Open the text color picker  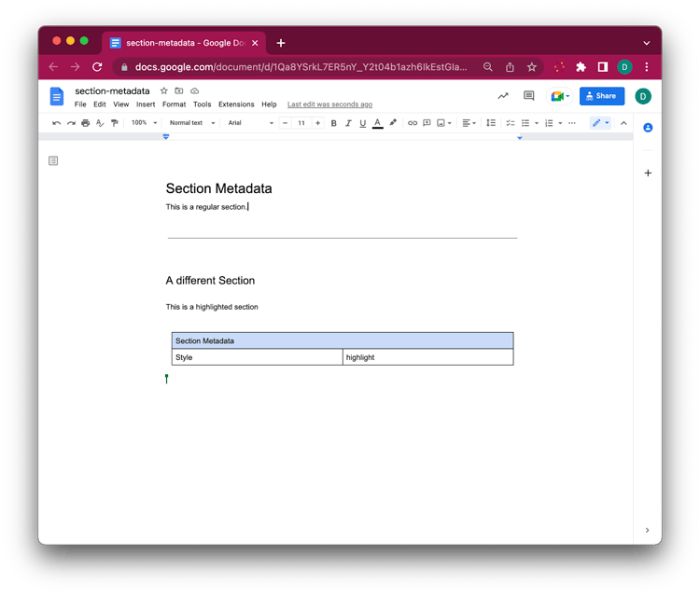click(x=377, y=123)
